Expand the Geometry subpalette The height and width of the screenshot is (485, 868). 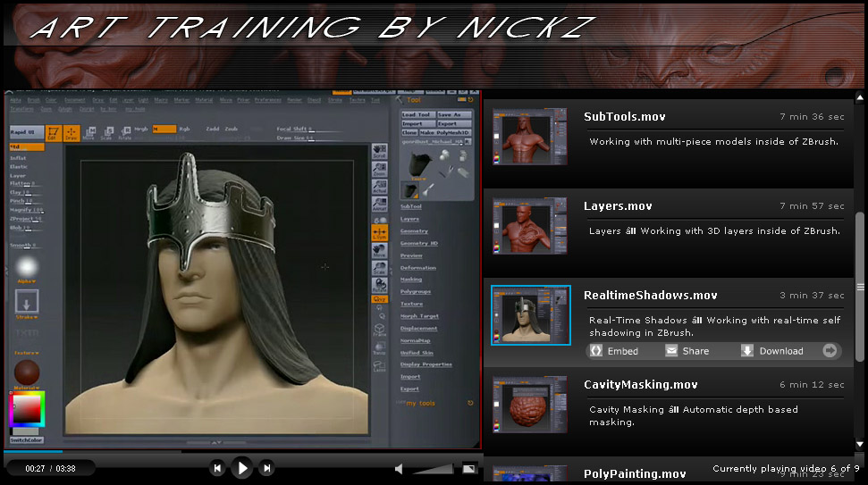click(x=414, y=231)
